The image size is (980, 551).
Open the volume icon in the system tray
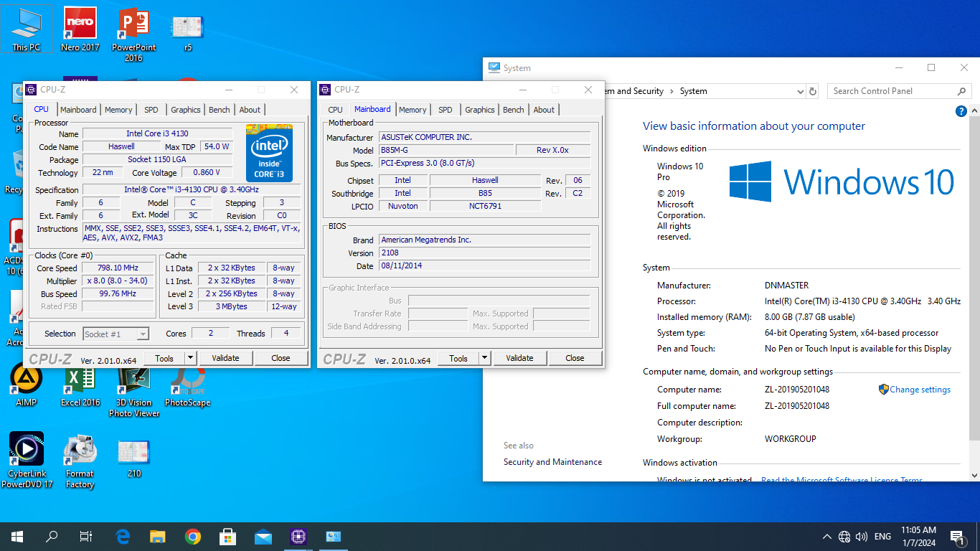click(x=862, y=537)
